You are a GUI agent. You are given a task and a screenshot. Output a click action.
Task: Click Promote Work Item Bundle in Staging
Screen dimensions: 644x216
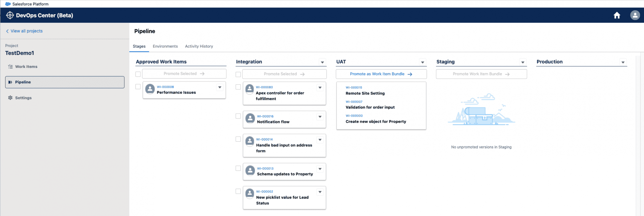[x=481, y=74]
